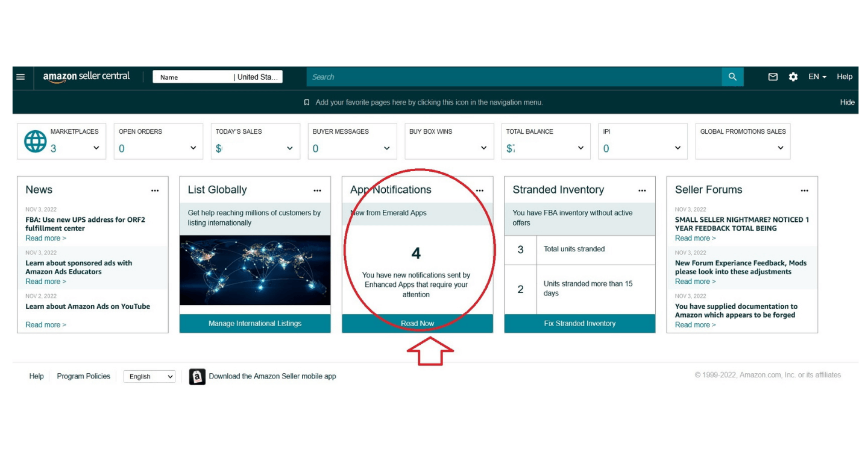Open the settings gear icon
868x475 pixels.
point(793,77)
